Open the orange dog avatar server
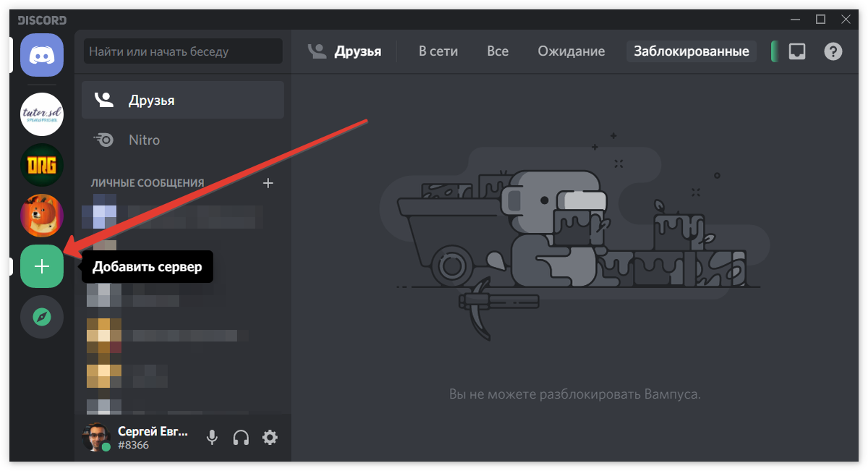868x471 pixels. point(42,216)
